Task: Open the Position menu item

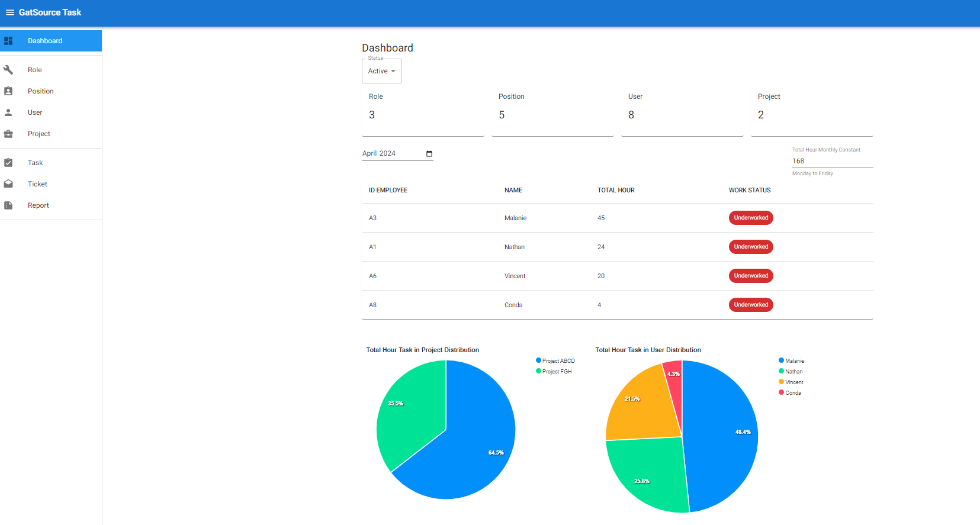Action: (x=51, y=91)
